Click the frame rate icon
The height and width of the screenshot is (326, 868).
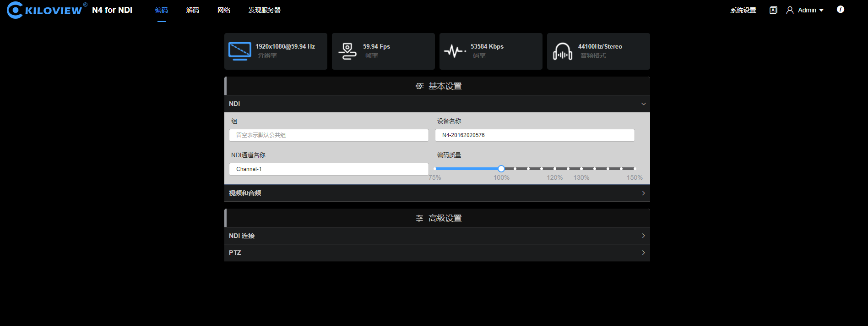pos(347,51)
